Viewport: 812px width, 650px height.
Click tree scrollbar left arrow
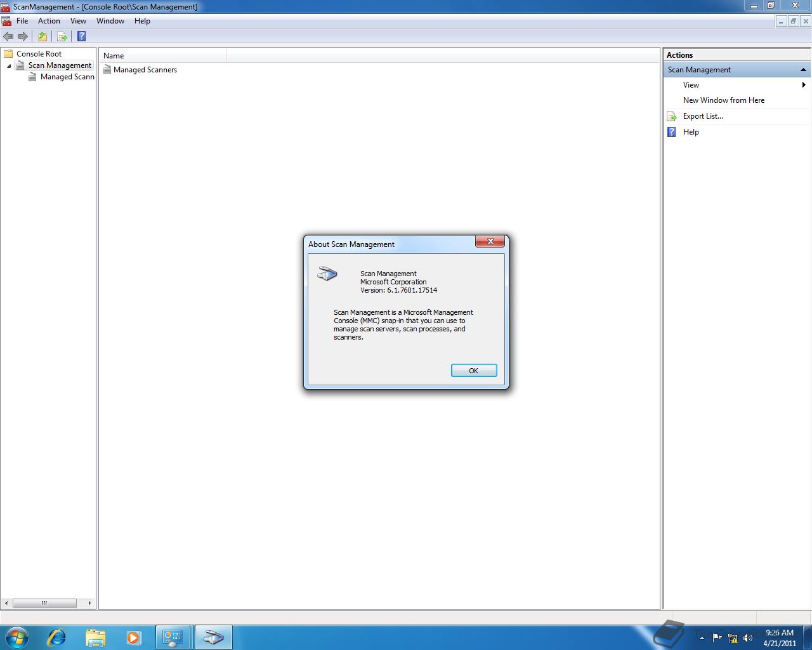point(6,603)
